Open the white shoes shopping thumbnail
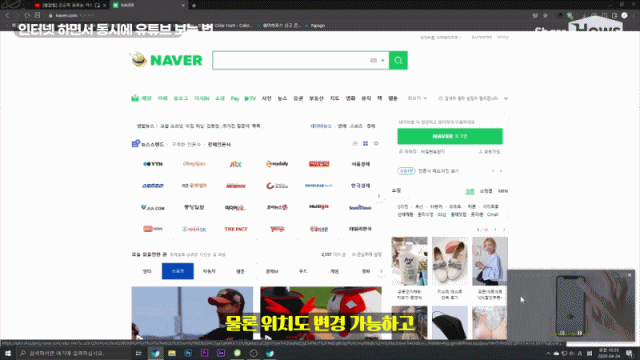The image size is (640, 360). (x=450, y=261)
